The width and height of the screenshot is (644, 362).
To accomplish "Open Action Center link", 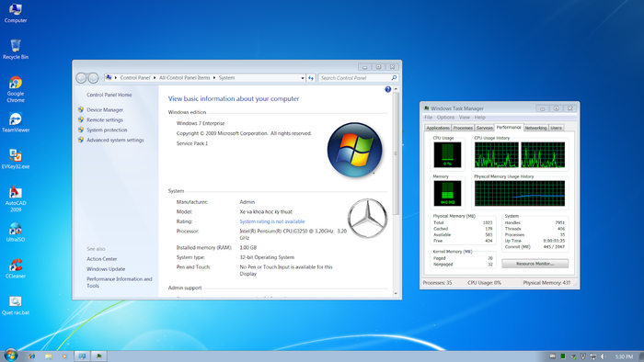I will (102, 259).
